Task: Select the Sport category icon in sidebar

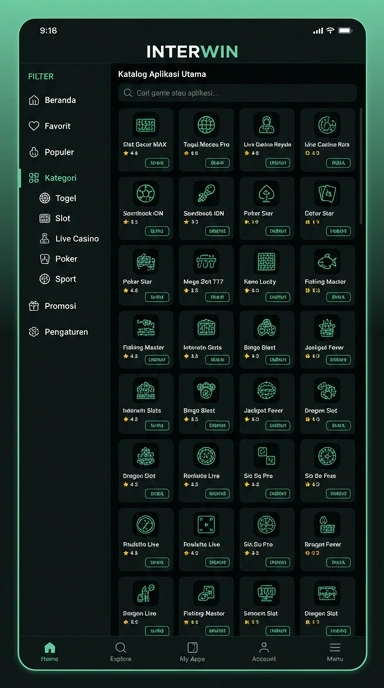Action: tap(45, 279)
